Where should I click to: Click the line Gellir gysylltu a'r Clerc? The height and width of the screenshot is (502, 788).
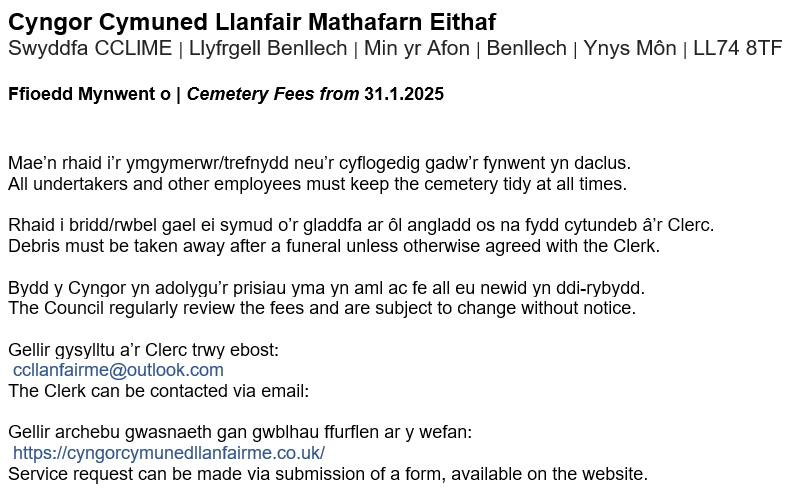[x=142, y=350]
